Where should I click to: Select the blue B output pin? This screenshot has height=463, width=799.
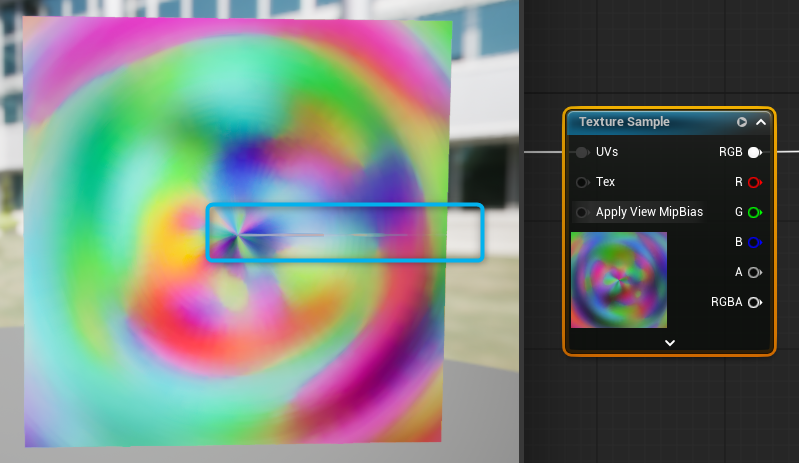(754, 242)
